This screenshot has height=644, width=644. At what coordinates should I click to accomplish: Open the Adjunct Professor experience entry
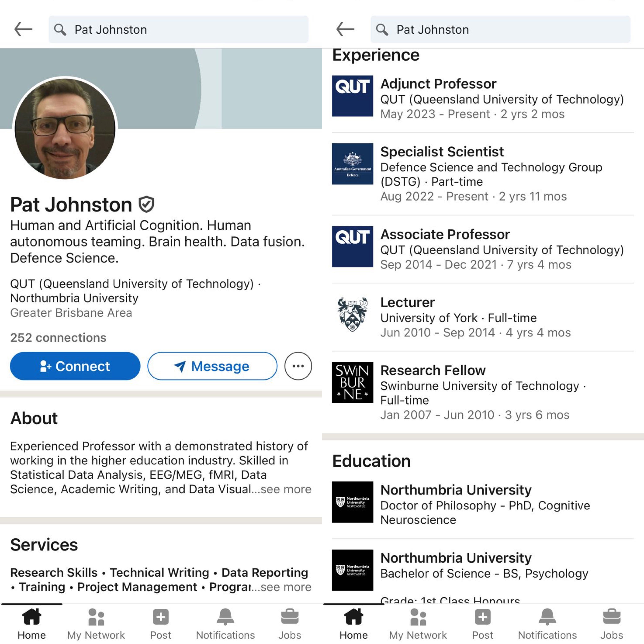pos(483,99)
